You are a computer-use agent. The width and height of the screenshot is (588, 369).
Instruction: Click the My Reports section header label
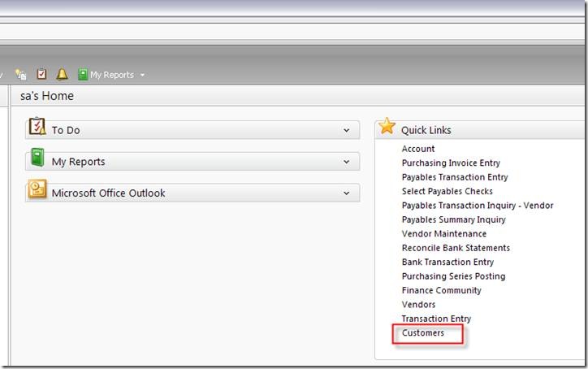coord(79,162)
